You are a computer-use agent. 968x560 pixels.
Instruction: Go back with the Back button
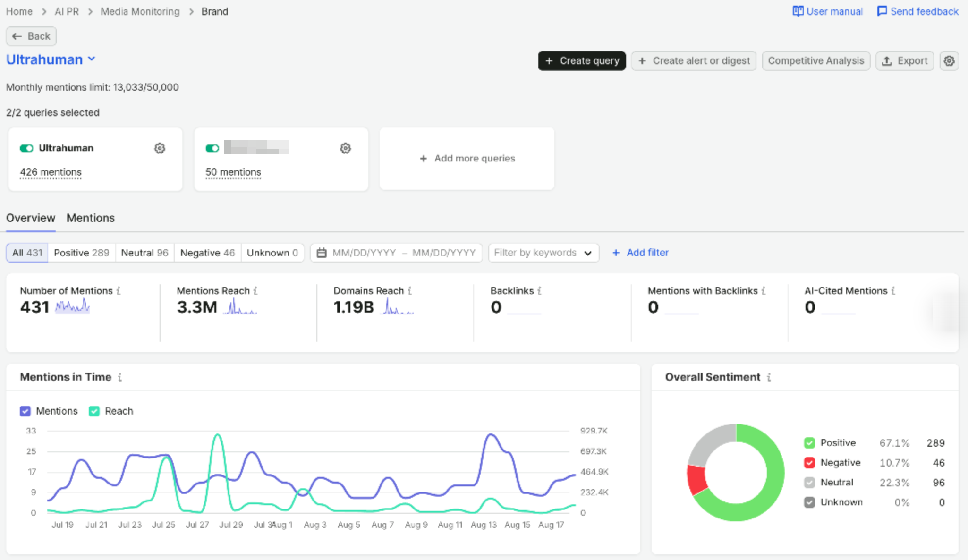pyautogui.click(x=31, y=36)
